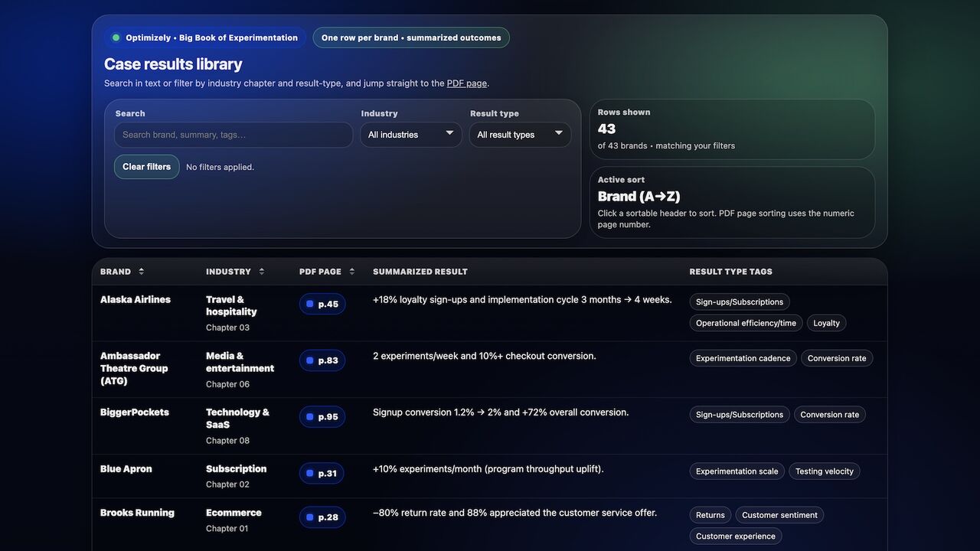Click the p.31 Blue Apron page badge
The image size is (980, 551).
[322, 474]
